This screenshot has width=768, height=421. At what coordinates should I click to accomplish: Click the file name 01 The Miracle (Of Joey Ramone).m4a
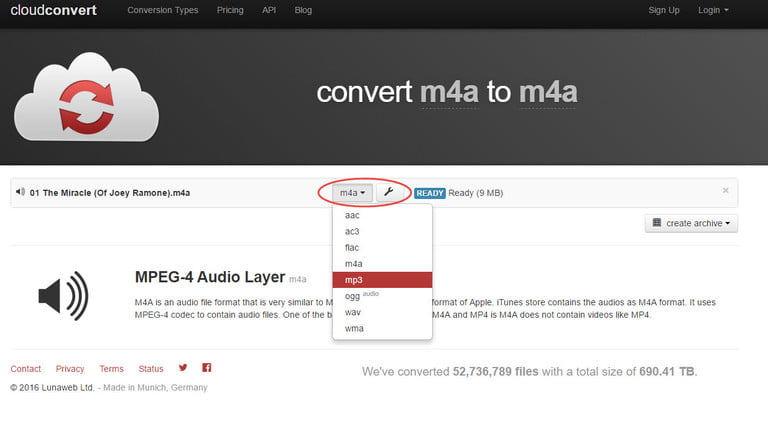click(x=110, y=193)
